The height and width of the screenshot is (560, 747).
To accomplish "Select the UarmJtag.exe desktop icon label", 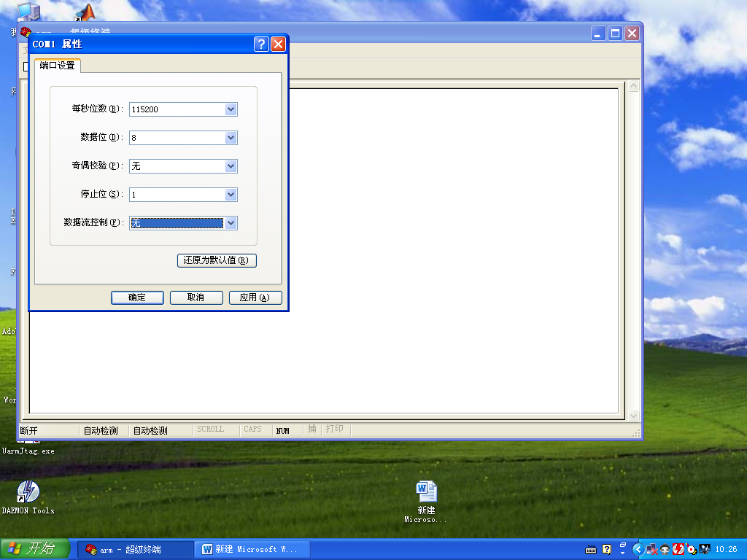I will 28,451.
